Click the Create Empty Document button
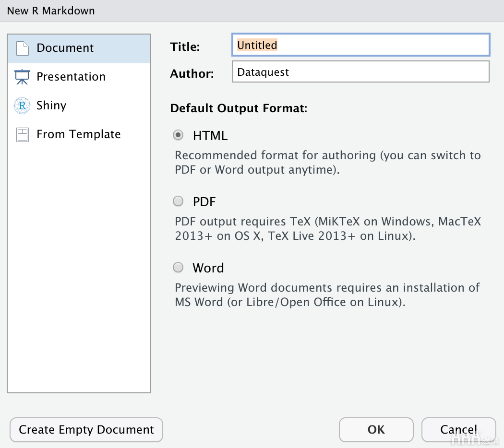 (x=86, y=430)
